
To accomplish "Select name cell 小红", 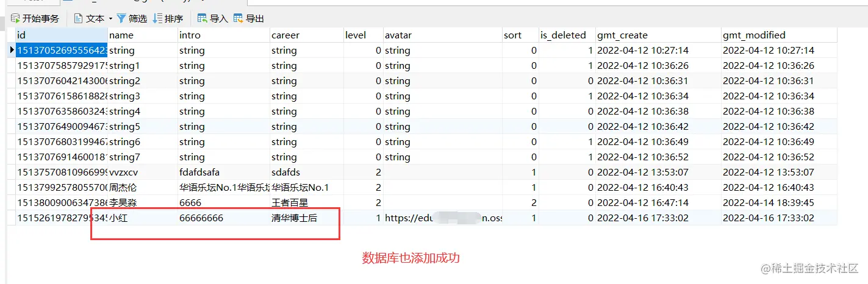I will pyautogui.click(x=143, y=218).
